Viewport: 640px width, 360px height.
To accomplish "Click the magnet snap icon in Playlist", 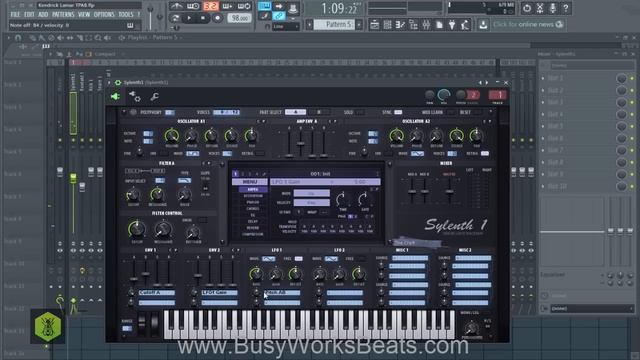I will (18, 38).
